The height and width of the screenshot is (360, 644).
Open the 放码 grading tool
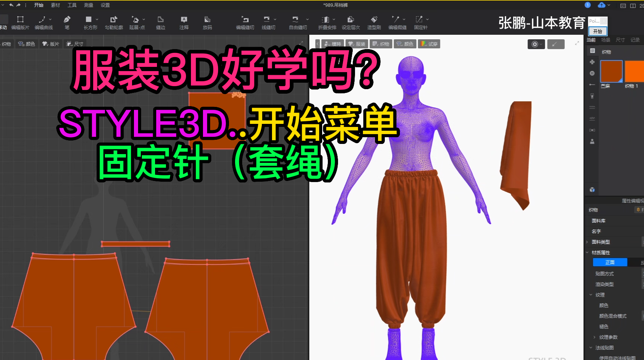tap(207, 23)
